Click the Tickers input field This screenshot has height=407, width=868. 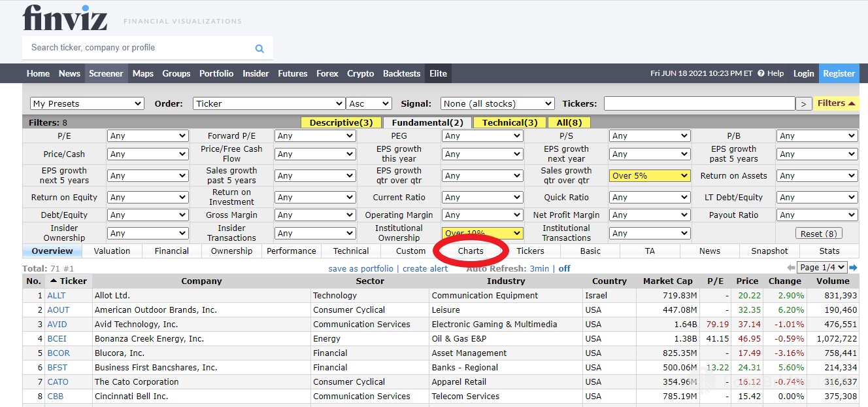(699, 103)
